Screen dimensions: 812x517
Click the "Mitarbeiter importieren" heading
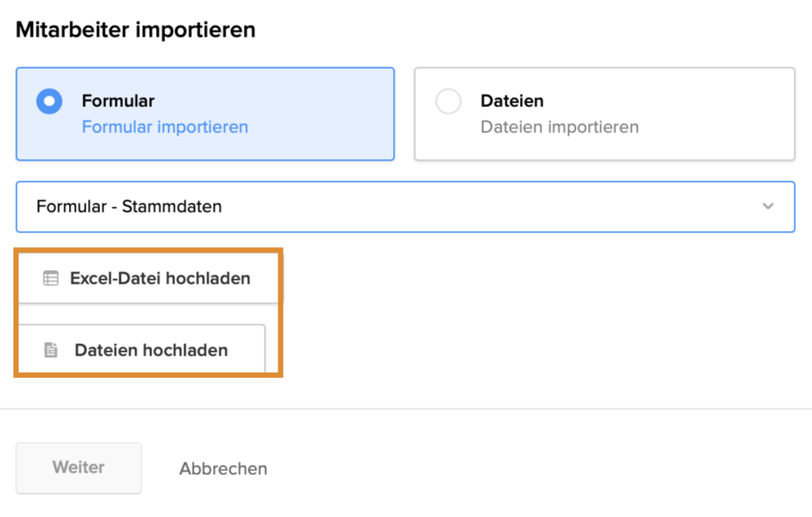tap(135, 30)
